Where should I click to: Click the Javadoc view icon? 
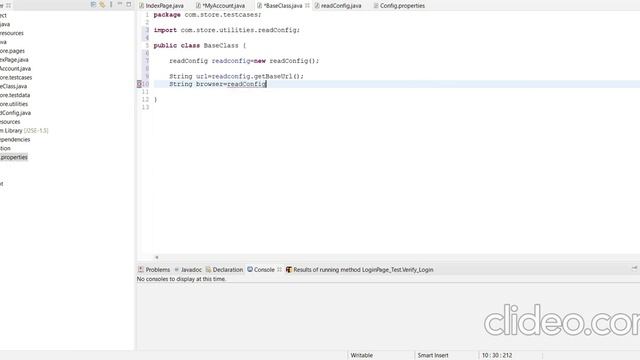[177, 270]
